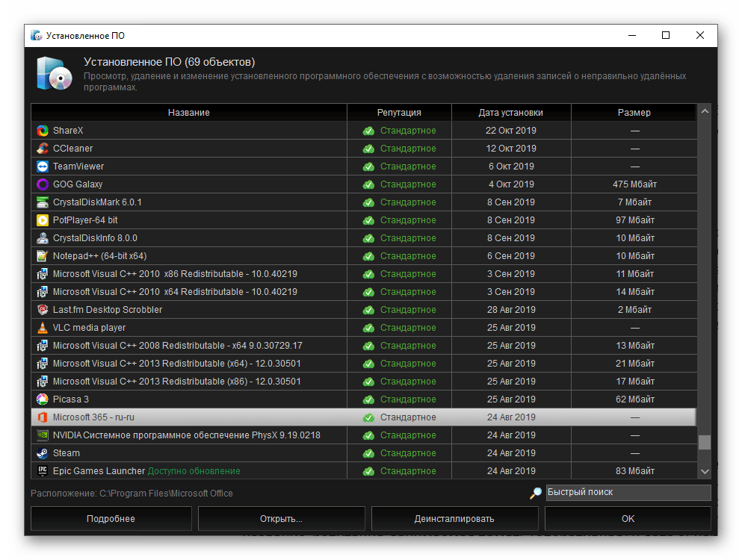The height and width of the screenshot is (560, 742).
Task: Click the installed software title bar icon
Action: click(37, 36)
